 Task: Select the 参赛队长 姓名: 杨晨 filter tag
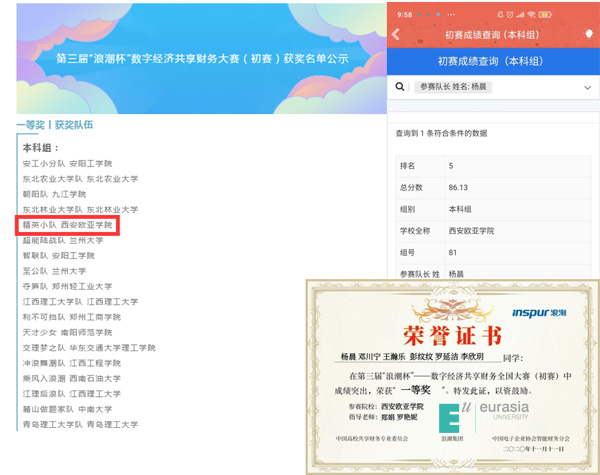[455, 88]
